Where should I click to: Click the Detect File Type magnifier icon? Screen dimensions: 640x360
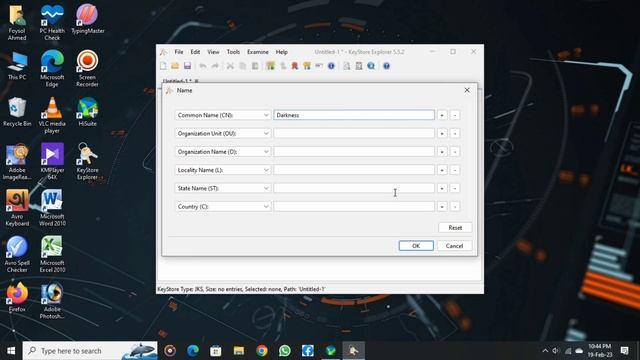pos(371,66)
